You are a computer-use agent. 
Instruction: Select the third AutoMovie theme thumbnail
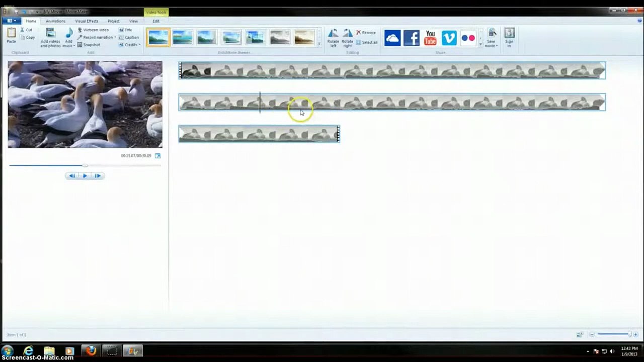(207, 37)
